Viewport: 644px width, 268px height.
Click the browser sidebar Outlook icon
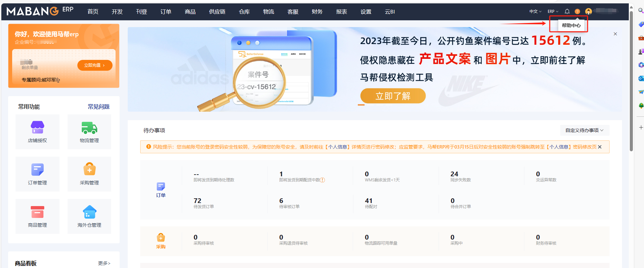click(x=641, y=79)
